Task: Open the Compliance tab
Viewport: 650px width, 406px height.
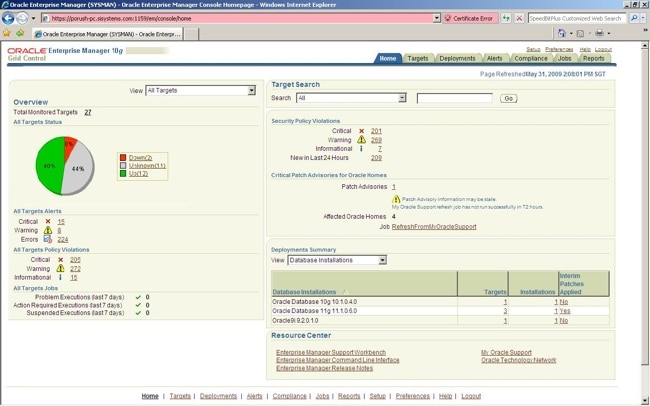Action: pos(531,58)
